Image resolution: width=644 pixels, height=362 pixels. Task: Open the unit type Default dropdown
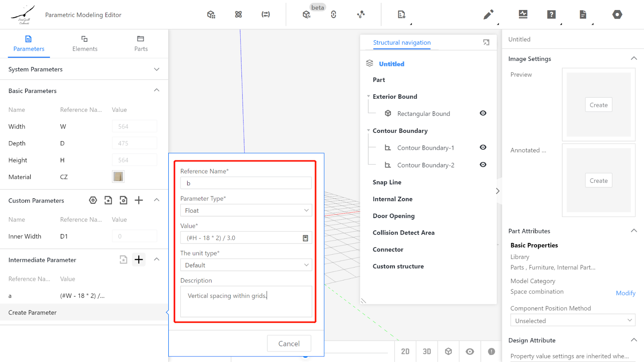(x=246, y=265)
